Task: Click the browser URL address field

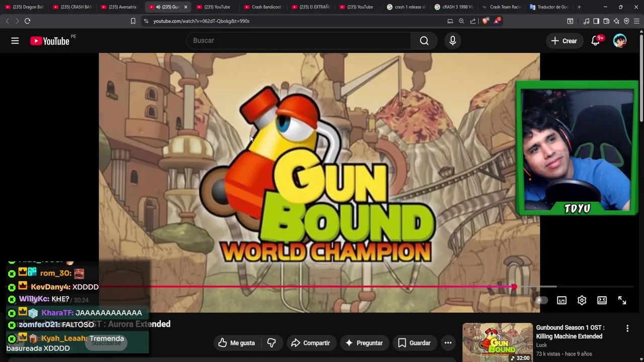Action: tap(297, 21)
